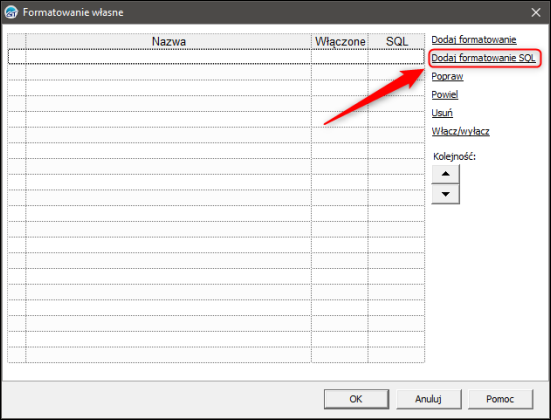Choose the Popraw link
551x420 pixels.
tap(447, 76)
